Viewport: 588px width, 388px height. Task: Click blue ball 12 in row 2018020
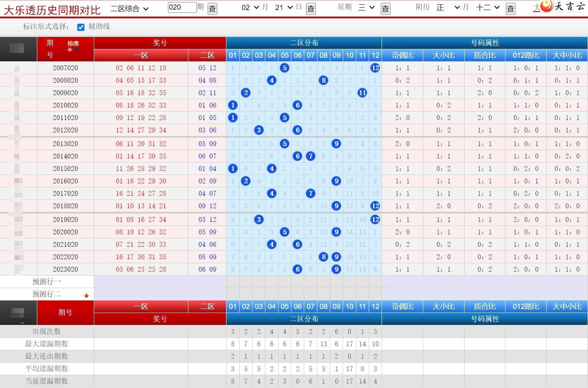[375, 206]
